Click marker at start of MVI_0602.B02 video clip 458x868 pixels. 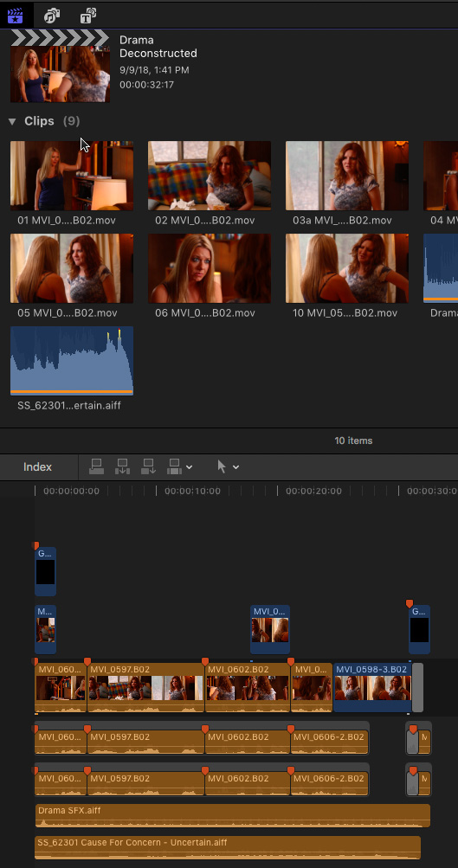coord(205,661)
